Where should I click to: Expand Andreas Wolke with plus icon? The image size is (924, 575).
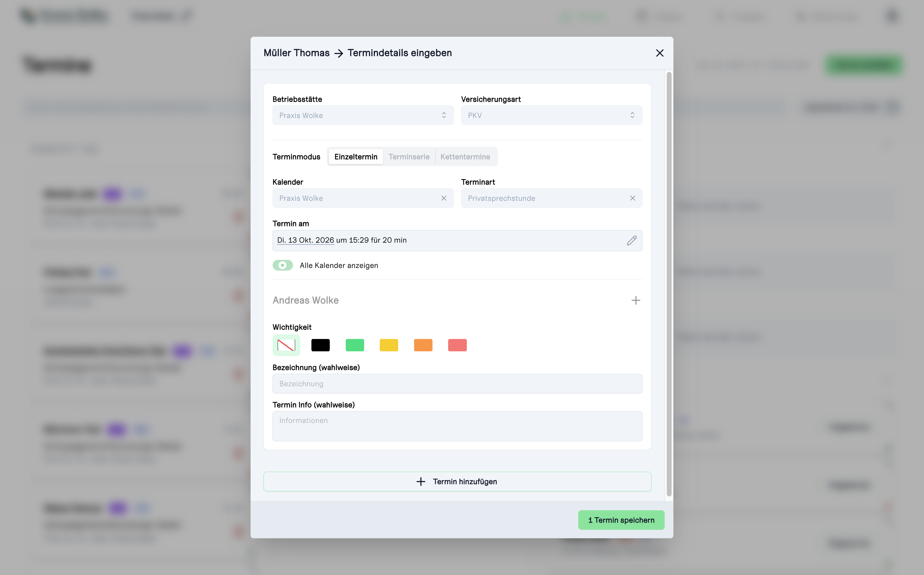pos(636,300)
